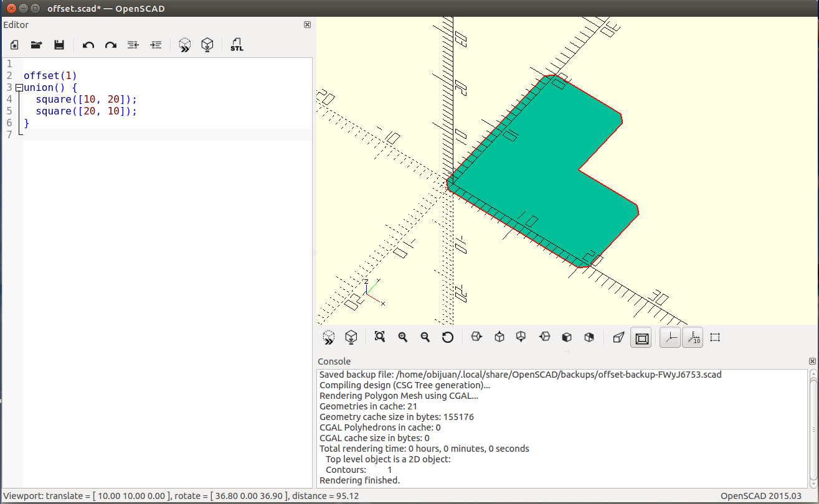Unindent the selected code

[x=133, y=45]
